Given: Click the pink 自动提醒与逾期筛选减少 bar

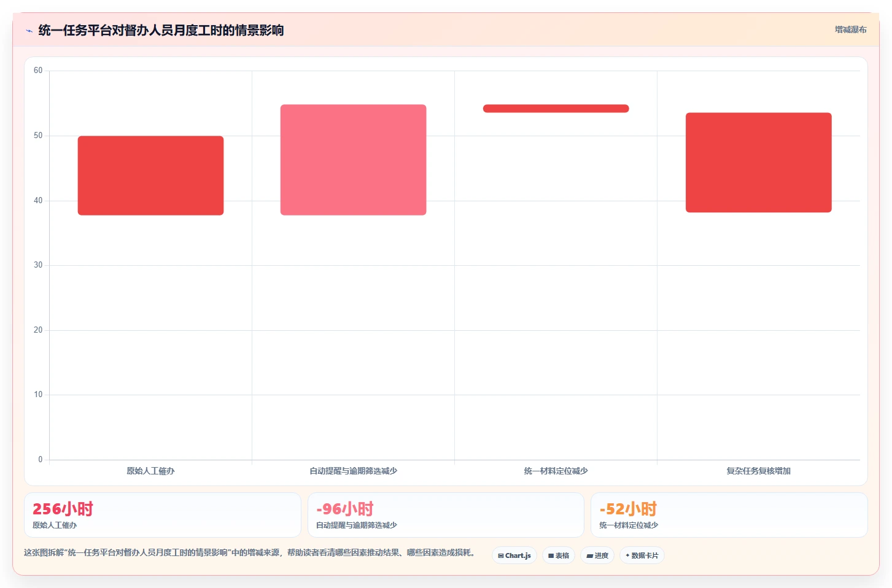Looking at the screenshot, I should pyautogui.click(x=353, y=160).
